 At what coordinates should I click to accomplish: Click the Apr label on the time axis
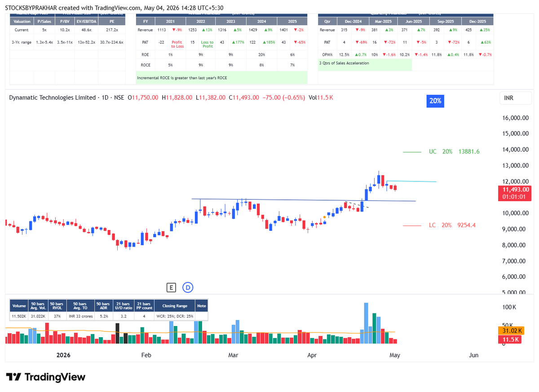pos(312,355)
